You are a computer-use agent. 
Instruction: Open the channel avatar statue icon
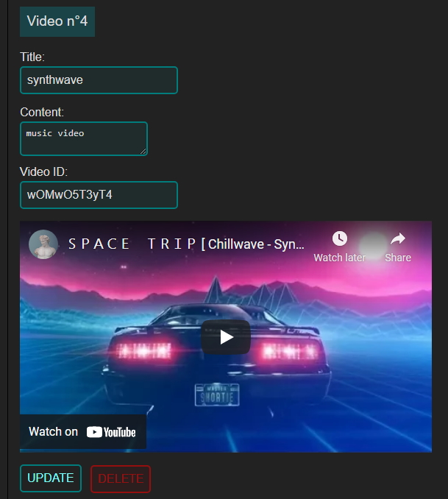click(43, 244)
